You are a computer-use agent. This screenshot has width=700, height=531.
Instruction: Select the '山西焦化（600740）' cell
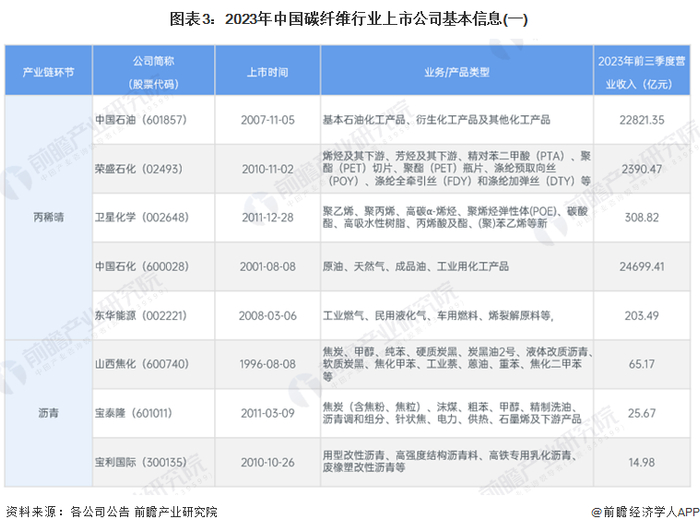point(154,364)
